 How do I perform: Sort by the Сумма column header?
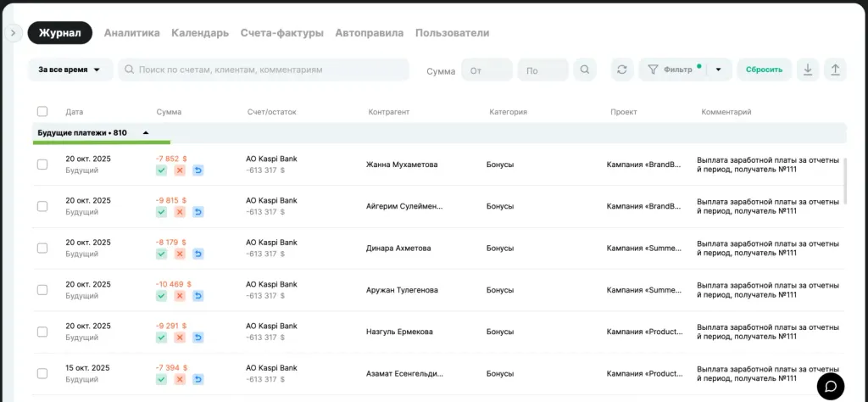pyautogui.click(x=169, y=112)
